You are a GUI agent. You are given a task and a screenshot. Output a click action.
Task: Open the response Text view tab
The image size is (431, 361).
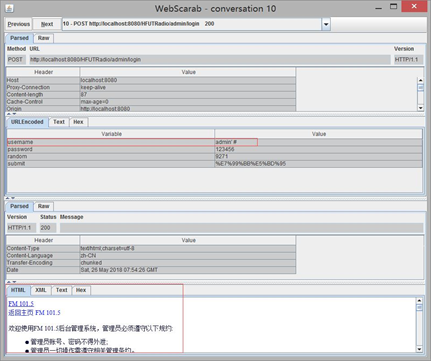click(62, 290)
